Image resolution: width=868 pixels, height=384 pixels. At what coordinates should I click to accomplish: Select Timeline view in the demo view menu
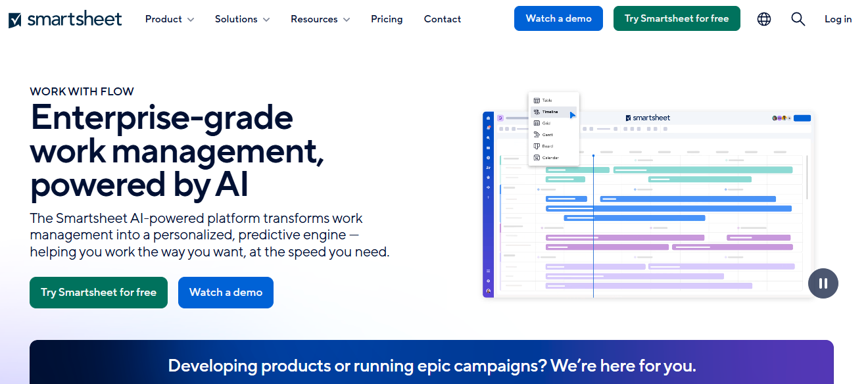pyautogui.click(x=554, y=112)
